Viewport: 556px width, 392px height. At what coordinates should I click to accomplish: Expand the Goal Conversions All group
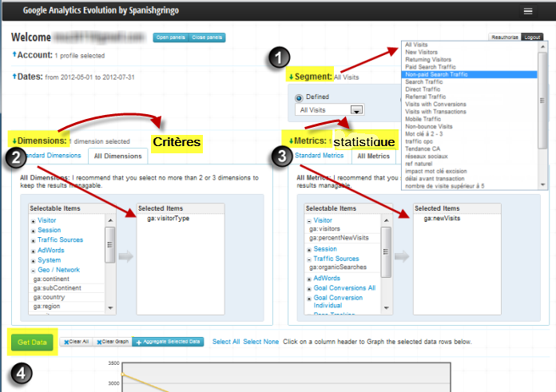click(309, 289)
